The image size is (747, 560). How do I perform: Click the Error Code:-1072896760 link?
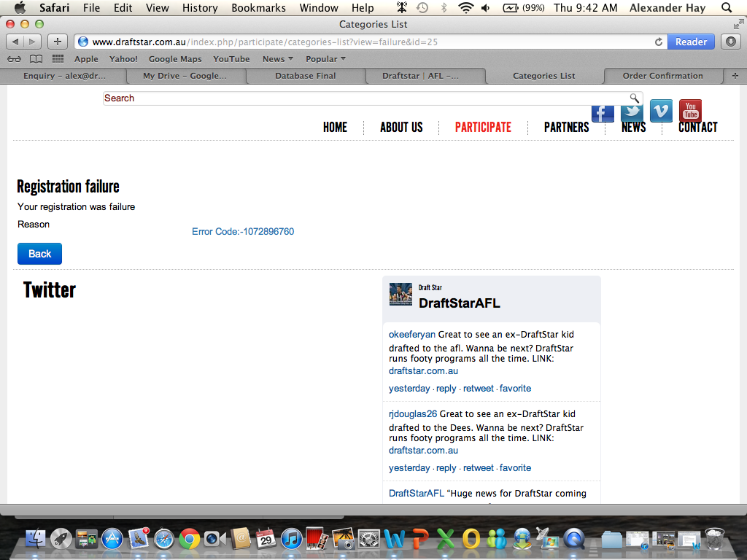(x=243, y=232)
